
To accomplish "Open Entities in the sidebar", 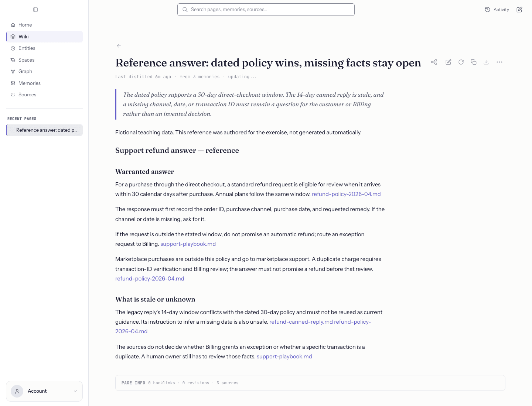I will (44, 48).
